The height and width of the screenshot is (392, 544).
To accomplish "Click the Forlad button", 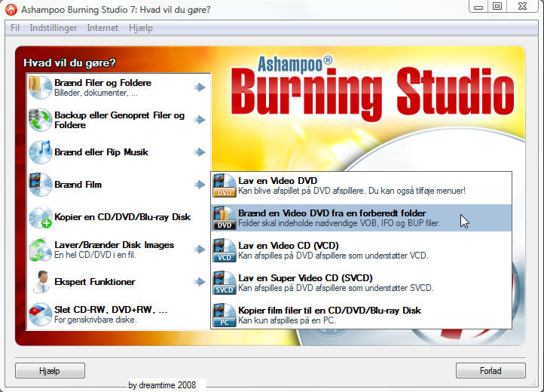I will [x=491, y=371].
